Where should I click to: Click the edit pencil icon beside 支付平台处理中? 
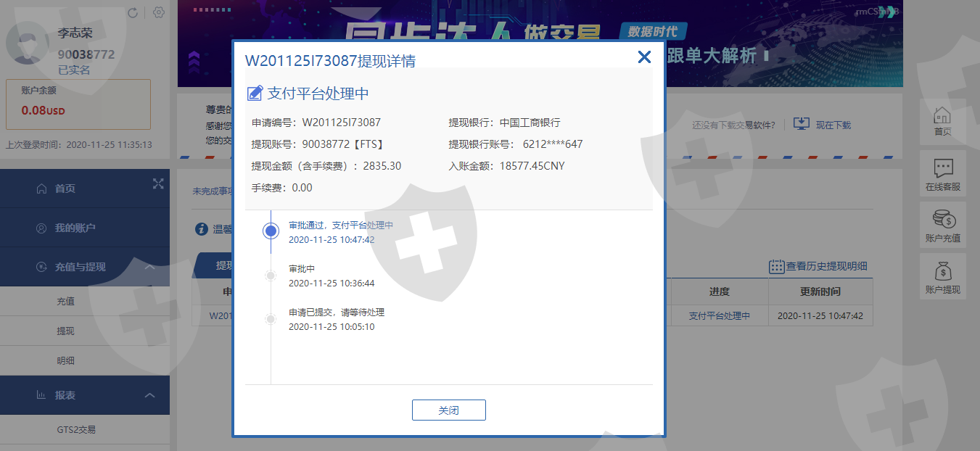tap(255, 93)
